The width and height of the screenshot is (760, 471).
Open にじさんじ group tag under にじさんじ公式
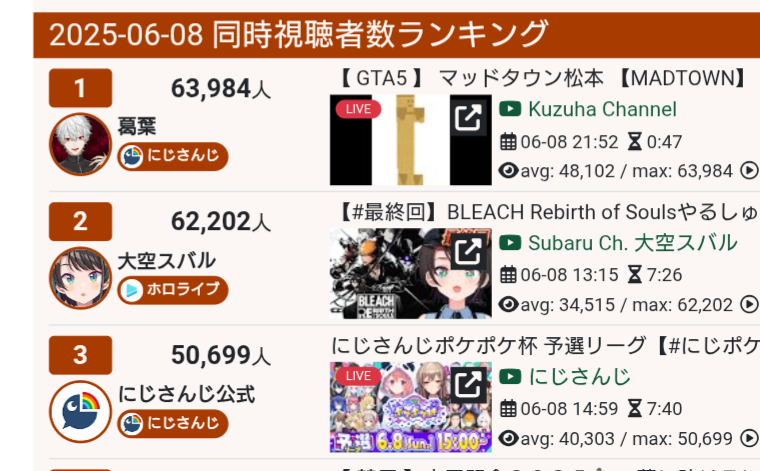click(173, 424)
